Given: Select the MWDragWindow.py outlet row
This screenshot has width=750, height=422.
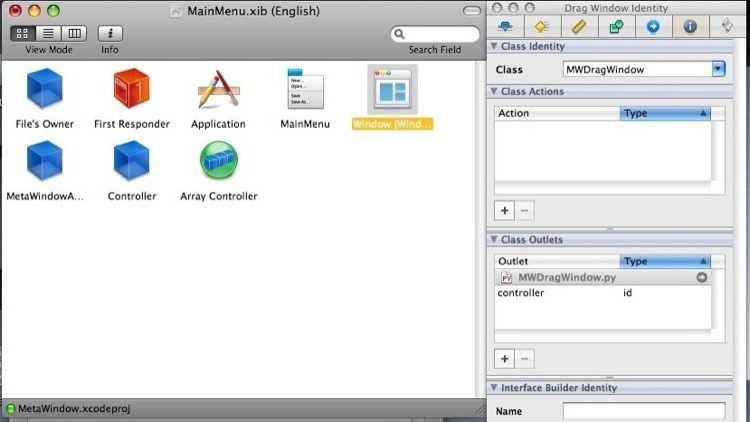Looking at the screenshot, I should [x=603, y=277].
